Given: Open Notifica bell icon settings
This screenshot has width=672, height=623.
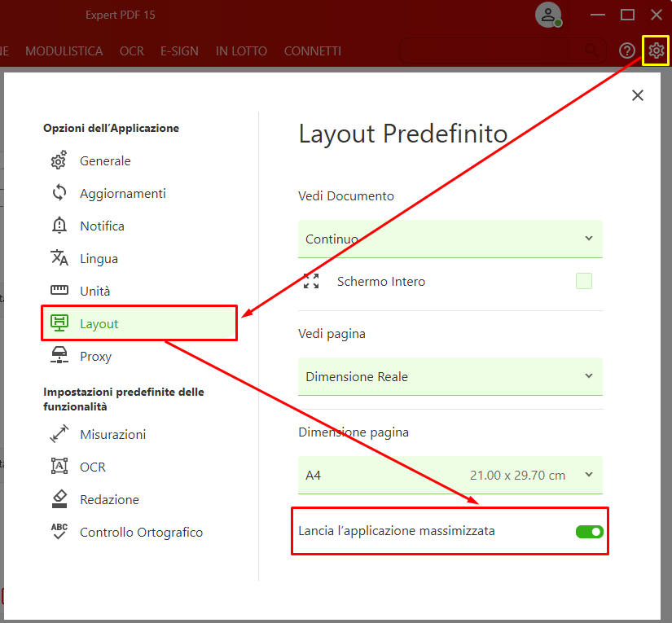Looking at the screenshot, I should tap(59, 226).
